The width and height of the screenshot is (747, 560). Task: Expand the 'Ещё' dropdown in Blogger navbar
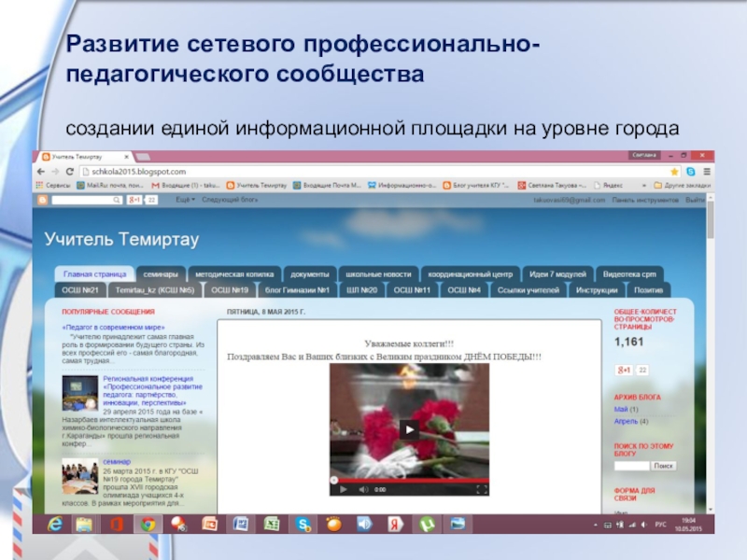pos(185,200)
